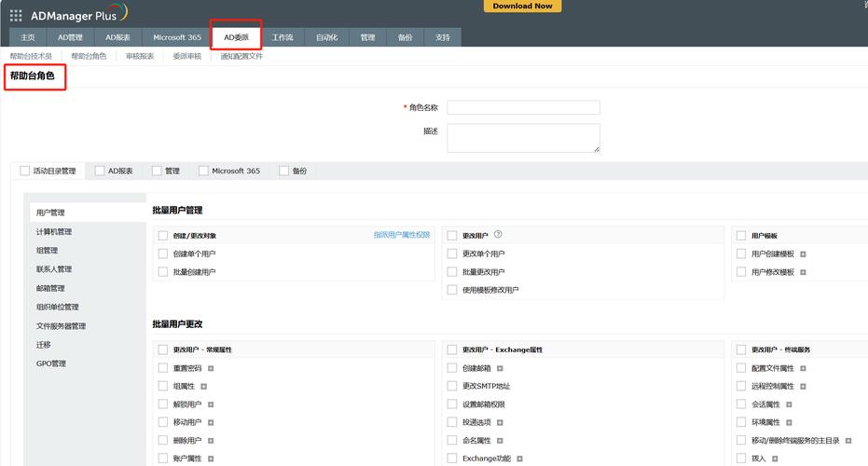The image size is (868, 466).
Task: Switch to the Microsoft 365 top tab
Action: click(x=177, y=37)
